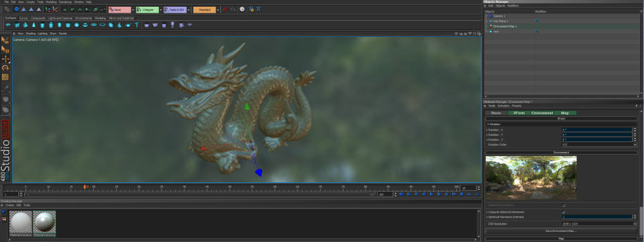Select the arrow selection tool in left toolbar
The width and height of the screenshot is (644, 242).
coord(5,40)
